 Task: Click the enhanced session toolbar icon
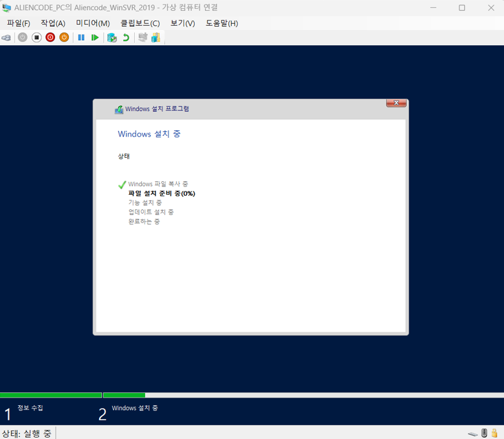[x=142, y=38]
